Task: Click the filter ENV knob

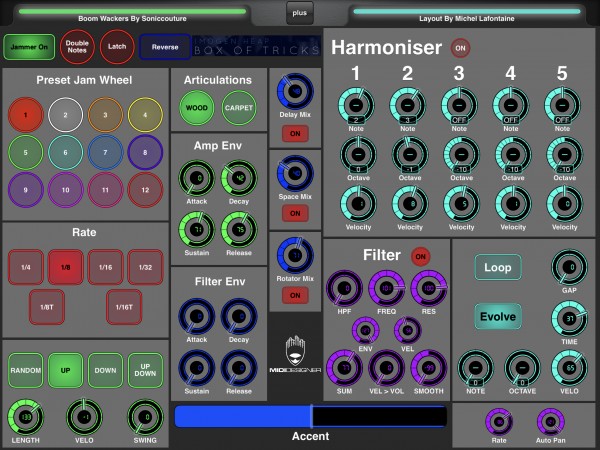Action: pyautogui.click(x=365, y=330)
